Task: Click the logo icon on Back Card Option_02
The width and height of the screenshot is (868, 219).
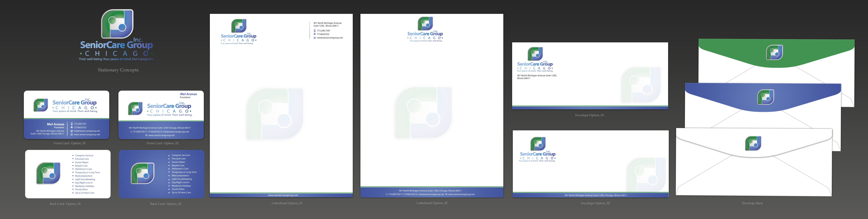Action: click(143, 173)
